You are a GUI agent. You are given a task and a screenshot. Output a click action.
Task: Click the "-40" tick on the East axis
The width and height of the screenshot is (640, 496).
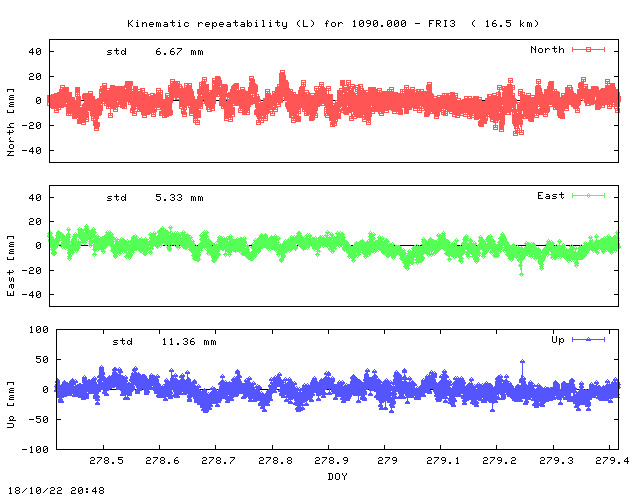[31, 294]
